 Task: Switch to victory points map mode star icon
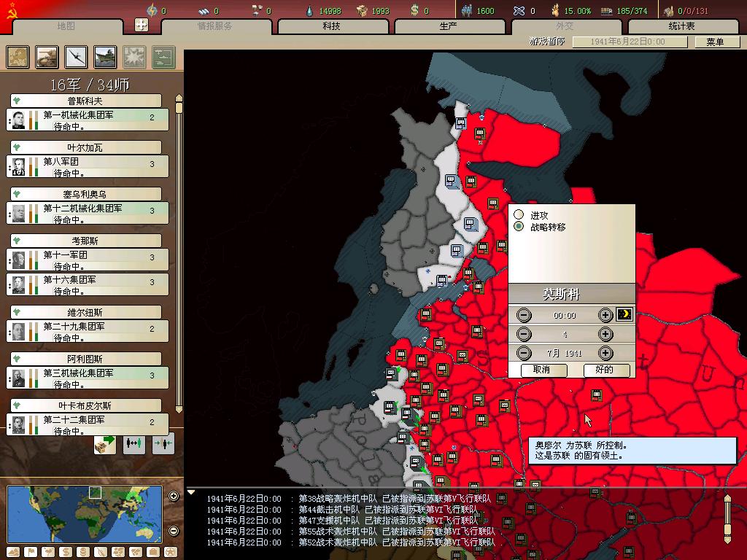[171, 553]
